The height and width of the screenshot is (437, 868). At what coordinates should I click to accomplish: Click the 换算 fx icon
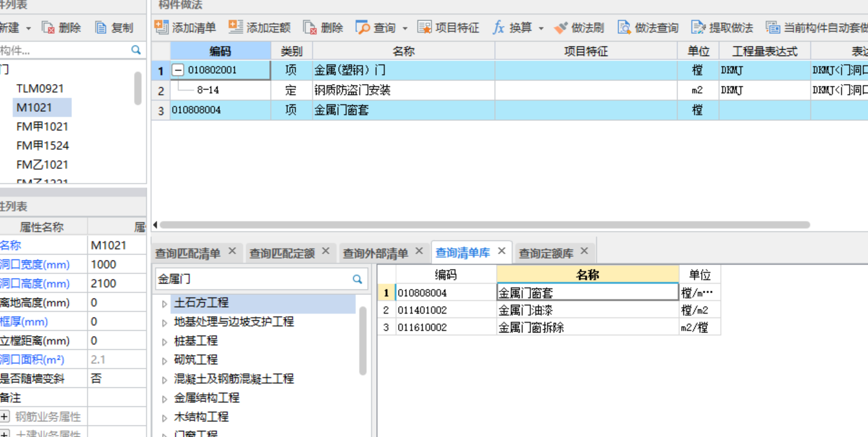point(498,28)
